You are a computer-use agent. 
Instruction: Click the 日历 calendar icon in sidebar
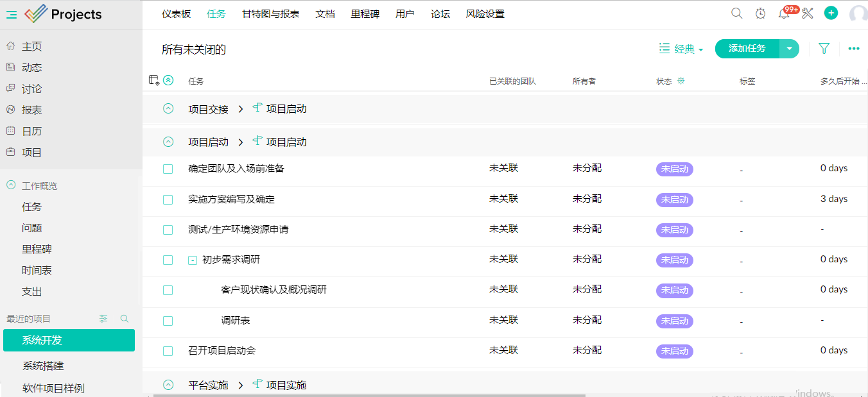click(10, 131)
